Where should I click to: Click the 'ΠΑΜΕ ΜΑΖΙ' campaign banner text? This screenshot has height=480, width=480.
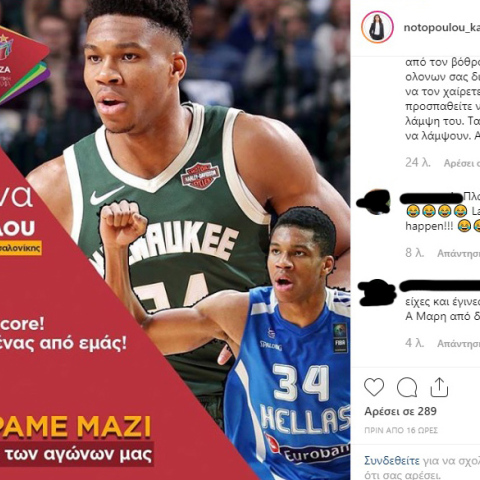[x=75, y=427]
